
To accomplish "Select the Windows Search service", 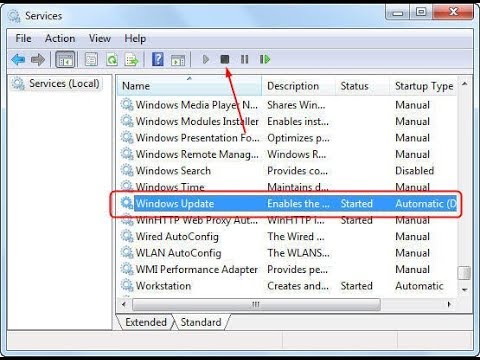I will click(x=173, y=171).
